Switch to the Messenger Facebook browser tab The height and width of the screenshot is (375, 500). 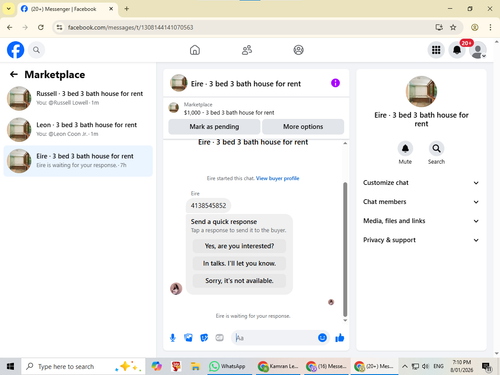click(67, 9)
